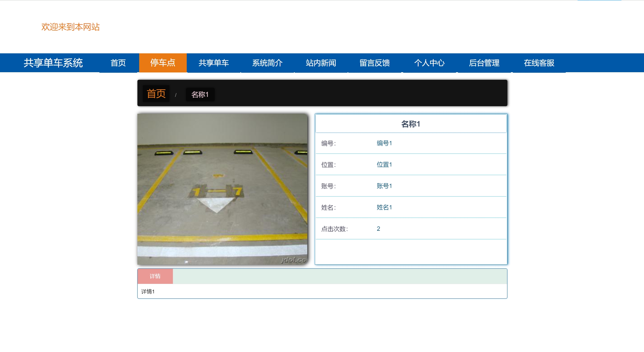Open the 留言反馈 page
The width and height of the screenshot is (644, 352).
click(x=374, y=63)
